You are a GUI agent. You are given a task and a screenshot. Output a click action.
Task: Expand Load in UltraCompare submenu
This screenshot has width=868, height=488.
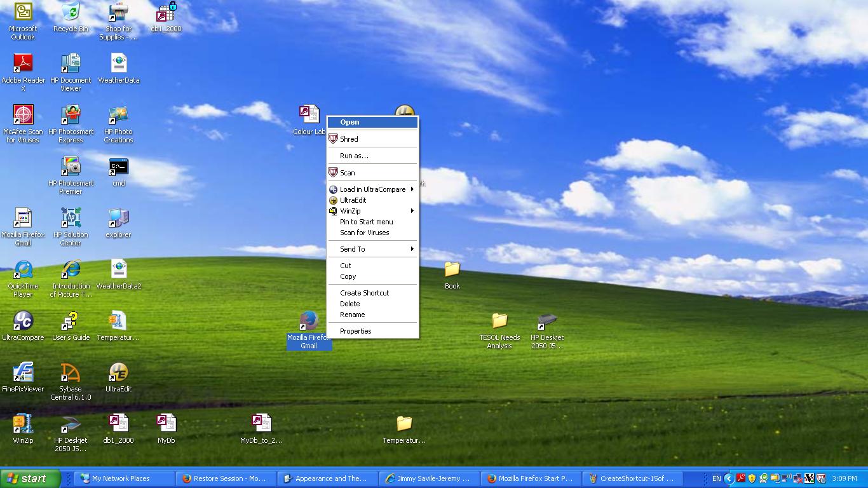coord(372,189)
